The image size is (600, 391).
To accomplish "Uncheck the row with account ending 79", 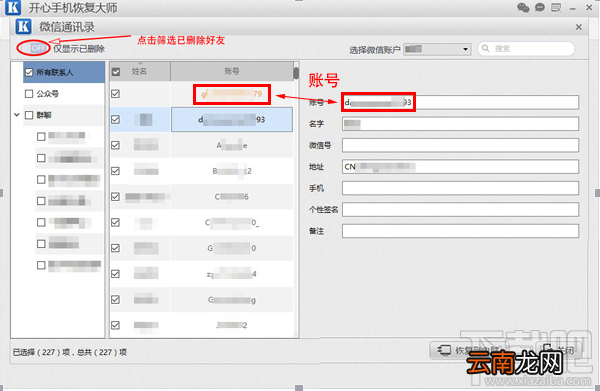I will [116, 94].
